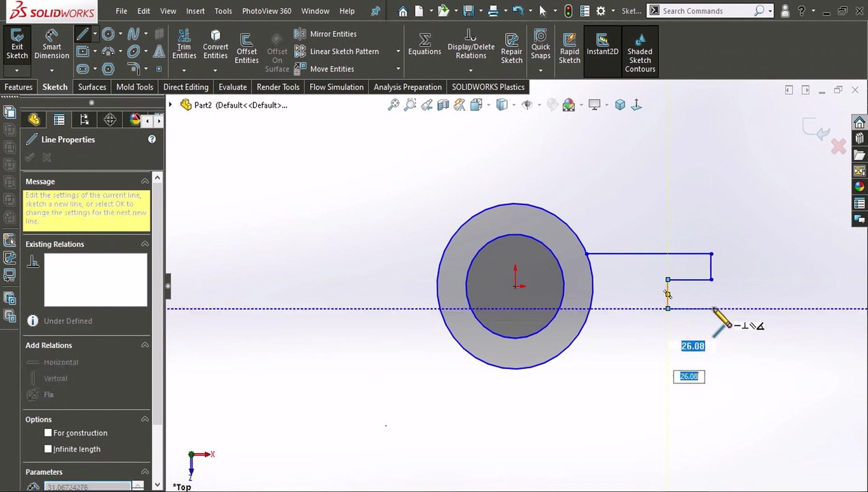
Task: Open PropertyManager tab in left panel
Action: coord(59,120)
